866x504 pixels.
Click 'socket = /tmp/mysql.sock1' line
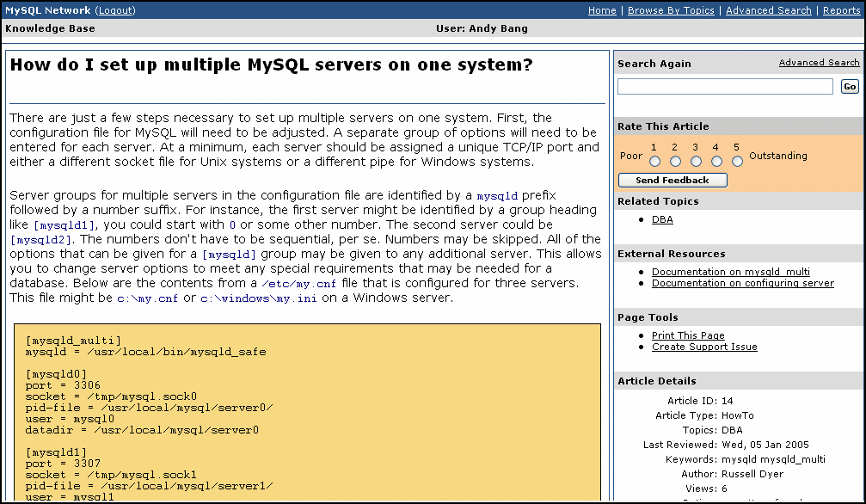coord(111,475)
